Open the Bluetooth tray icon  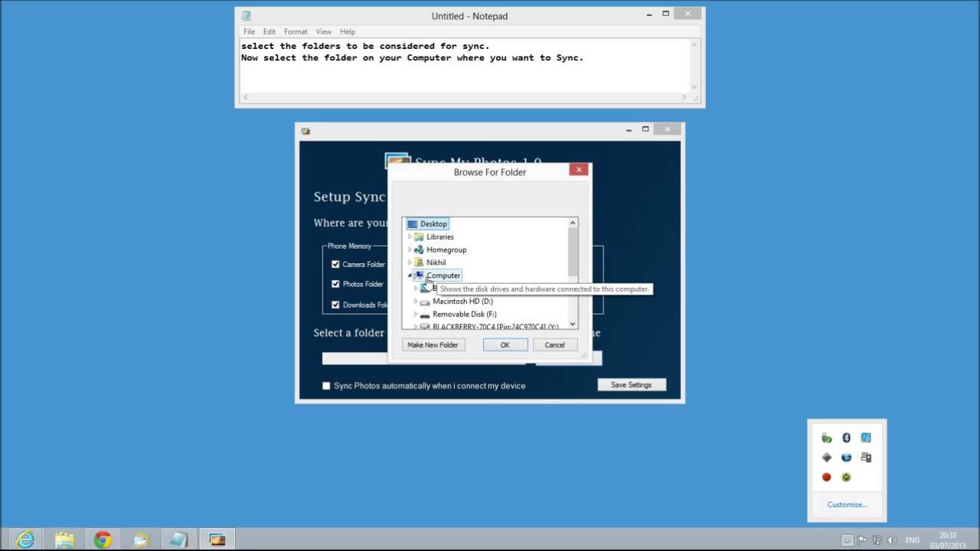pyautogui.click(x=846, y=438)
